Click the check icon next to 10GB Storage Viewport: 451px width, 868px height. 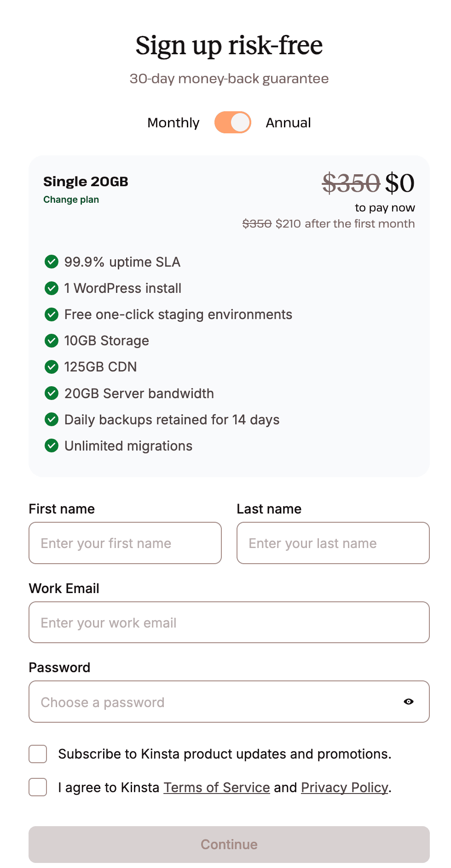(52, 341)
